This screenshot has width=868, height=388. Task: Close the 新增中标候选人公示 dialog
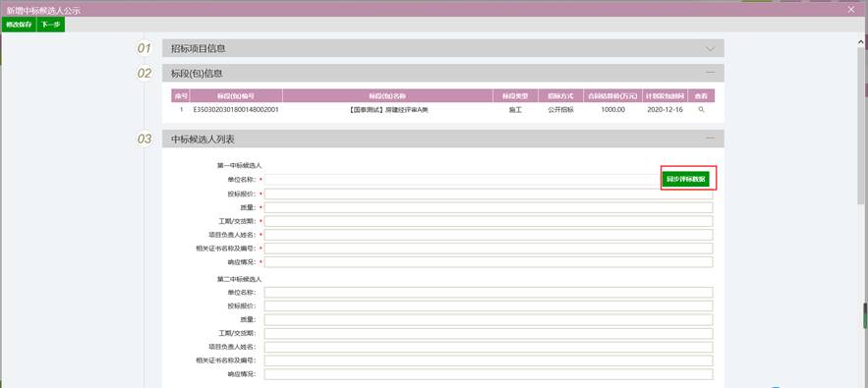851,9
